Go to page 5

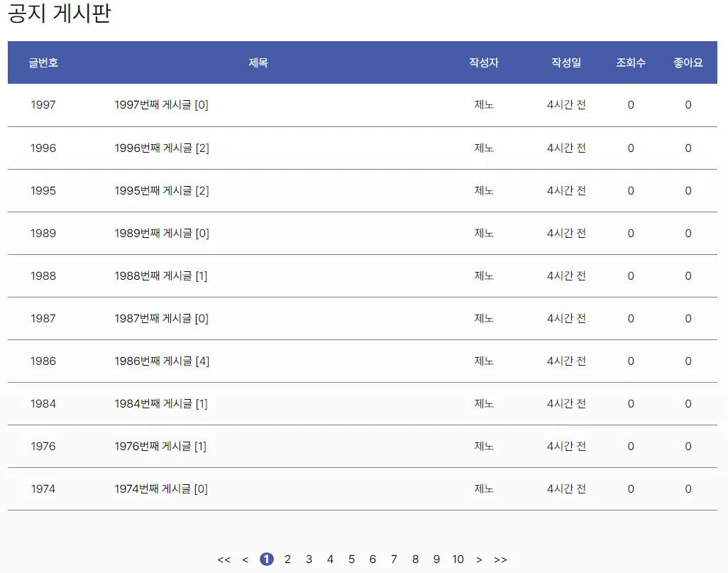point(351,559)
